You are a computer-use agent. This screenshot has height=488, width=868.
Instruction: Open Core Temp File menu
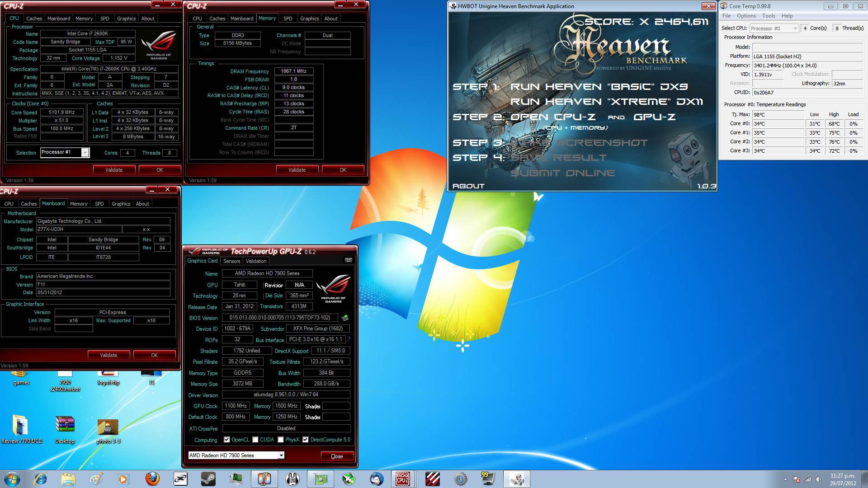(x=726, y=16)
